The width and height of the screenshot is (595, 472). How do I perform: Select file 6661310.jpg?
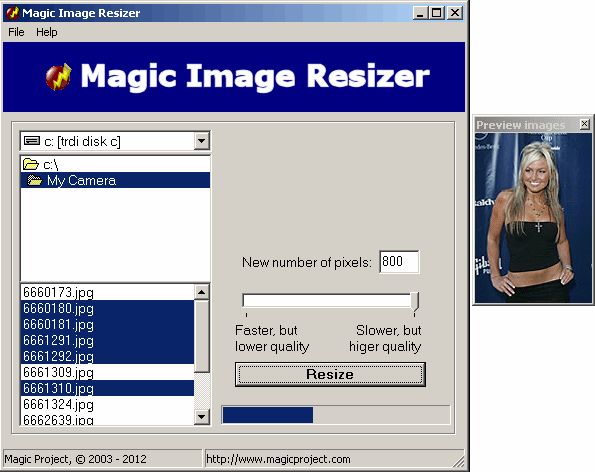(107, 388)
